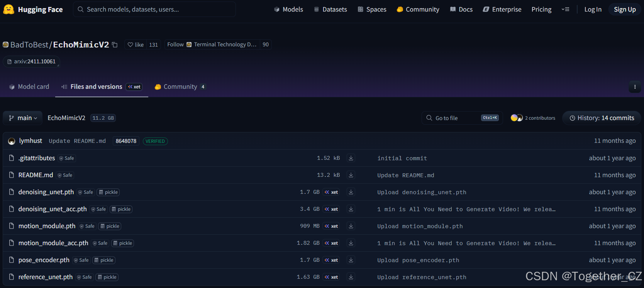Download denoising_unet.pth file
Screen dimensions: 644x288
pyautogui.click(x=351, y=192)
